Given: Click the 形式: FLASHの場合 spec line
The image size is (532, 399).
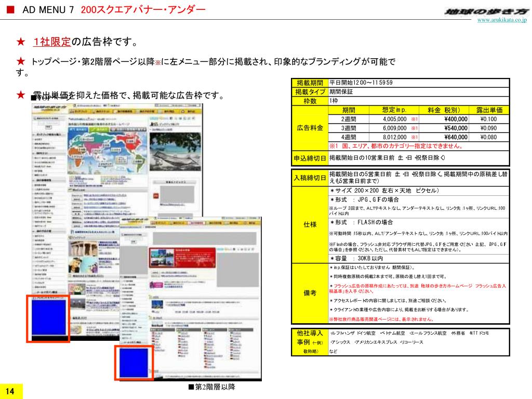Looking at the screenshot, I should pyautogui.click(x=362, y=222).
